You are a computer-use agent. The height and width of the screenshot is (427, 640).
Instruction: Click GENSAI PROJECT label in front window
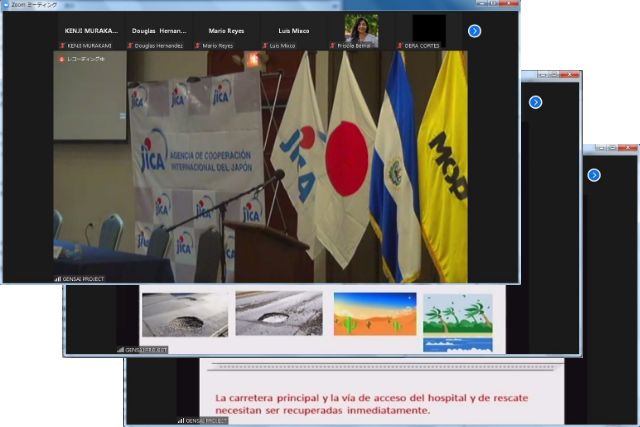tap(83, 279)
